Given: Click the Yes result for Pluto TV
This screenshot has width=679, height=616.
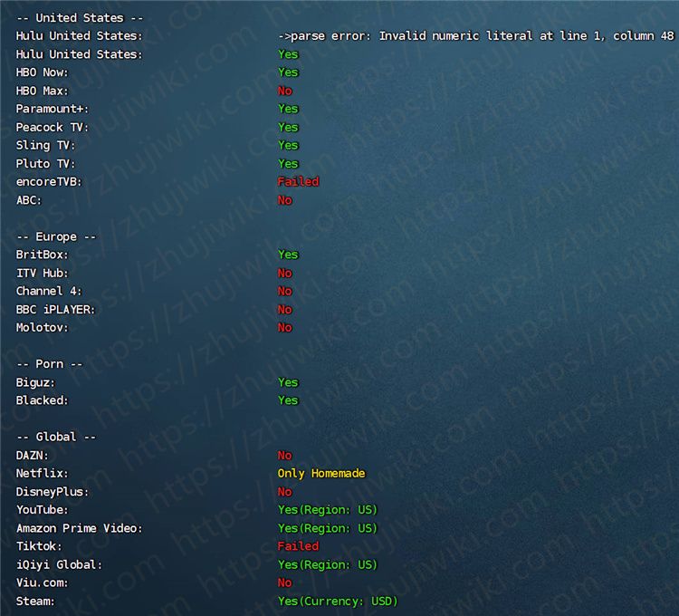Looking at the screenshot, I should (x=288, y=164).
